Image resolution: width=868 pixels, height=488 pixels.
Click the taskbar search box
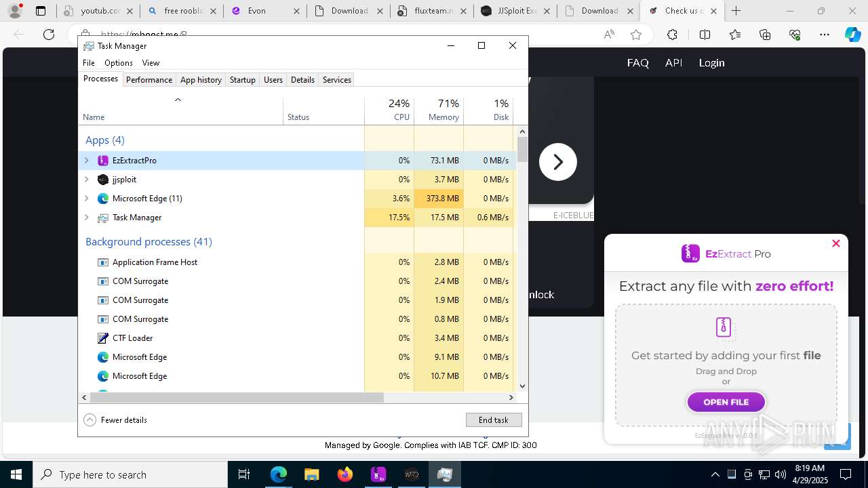tap(130, 474)
